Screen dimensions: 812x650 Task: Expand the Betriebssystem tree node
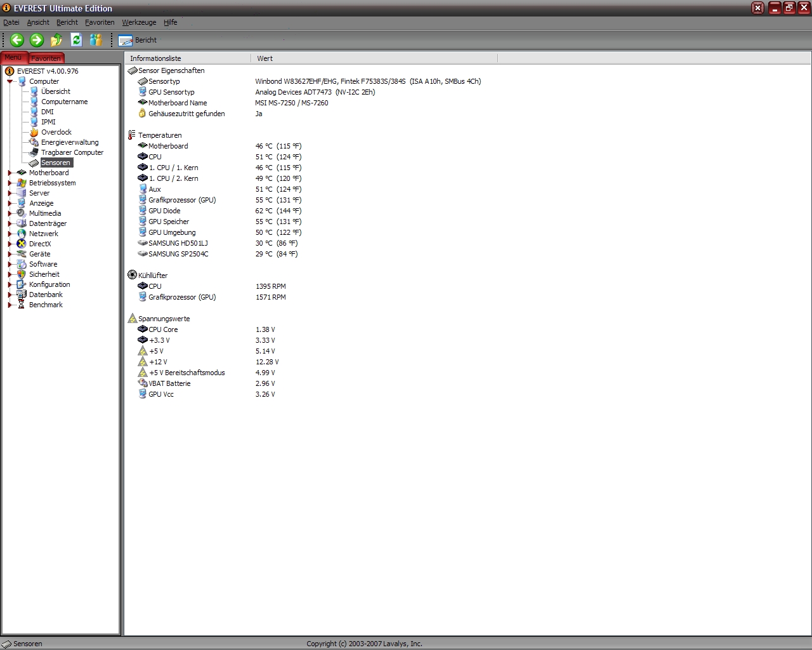[10, 183]
